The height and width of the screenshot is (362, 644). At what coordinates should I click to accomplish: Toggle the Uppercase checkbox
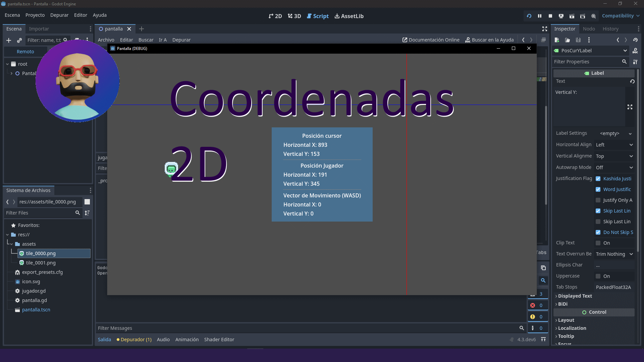[598, 276]
